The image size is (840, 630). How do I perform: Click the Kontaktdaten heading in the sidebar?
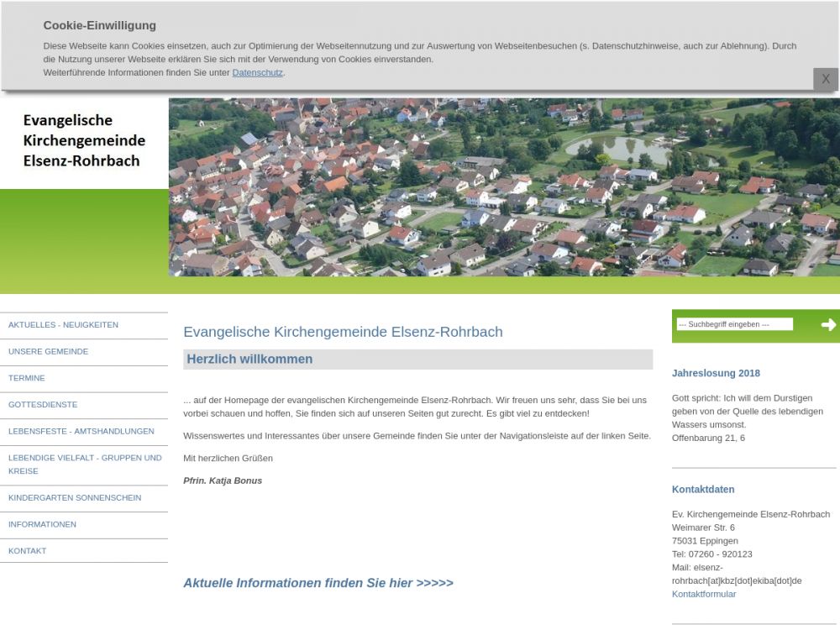[703, 489]
